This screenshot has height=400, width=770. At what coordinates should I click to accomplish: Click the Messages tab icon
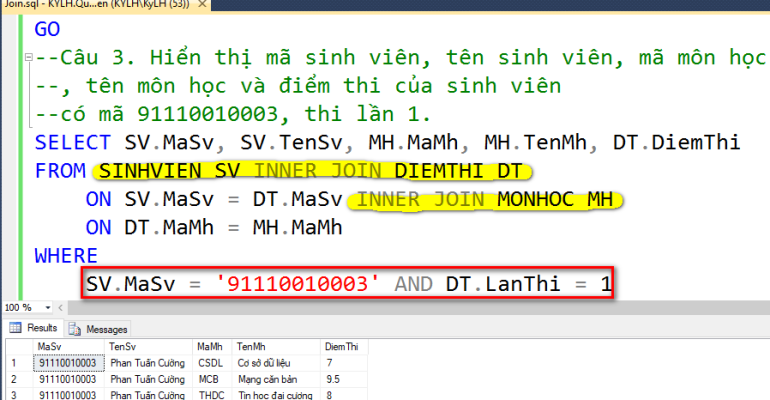tap(75, 329)
